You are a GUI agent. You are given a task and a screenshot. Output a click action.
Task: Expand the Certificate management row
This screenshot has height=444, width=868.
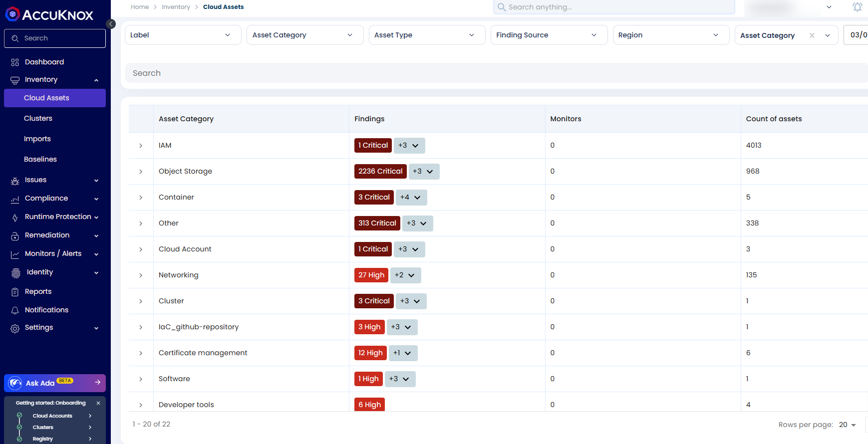click(x=141, y=353)
